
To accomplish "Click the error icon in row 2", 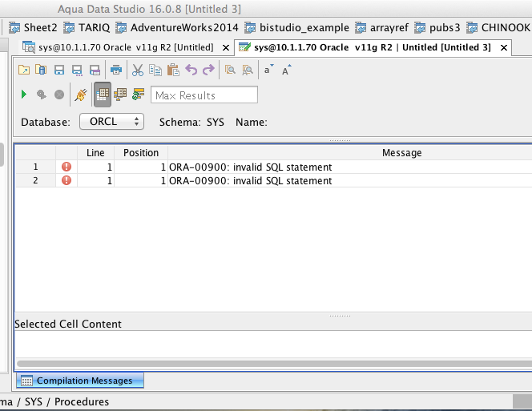I will click(x=66, y=180).
